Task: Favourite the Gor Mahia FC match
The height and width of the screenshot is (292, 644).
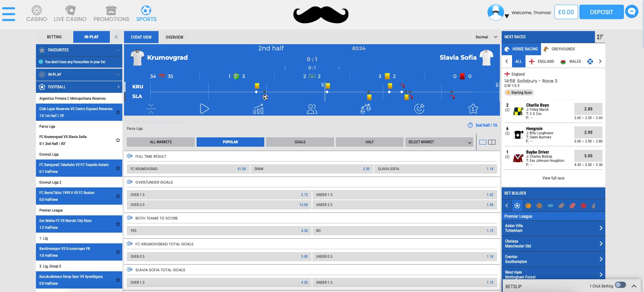Action: tap(118, 224)
